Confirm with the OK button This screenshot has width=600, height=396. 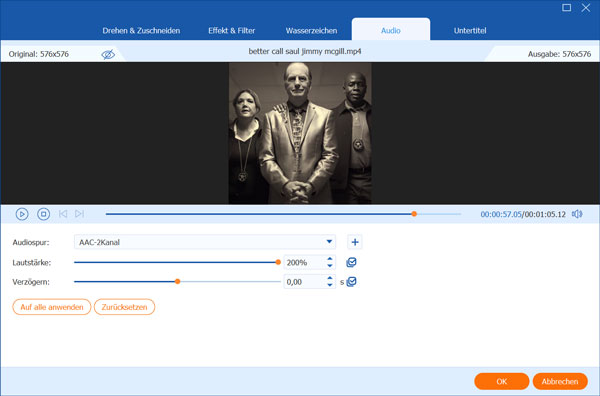click(x=502, y=381)
